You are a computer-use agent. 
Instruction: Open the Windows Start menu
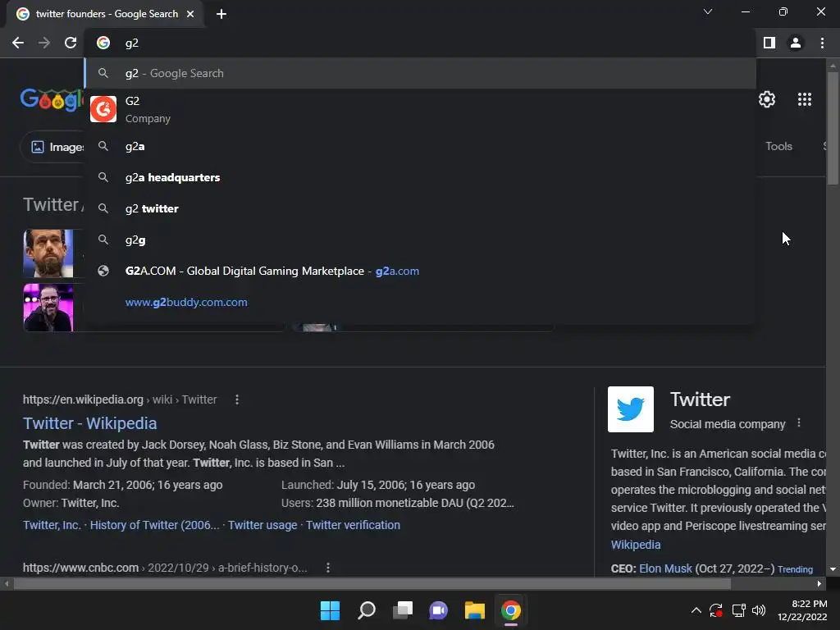click(330, 610)
